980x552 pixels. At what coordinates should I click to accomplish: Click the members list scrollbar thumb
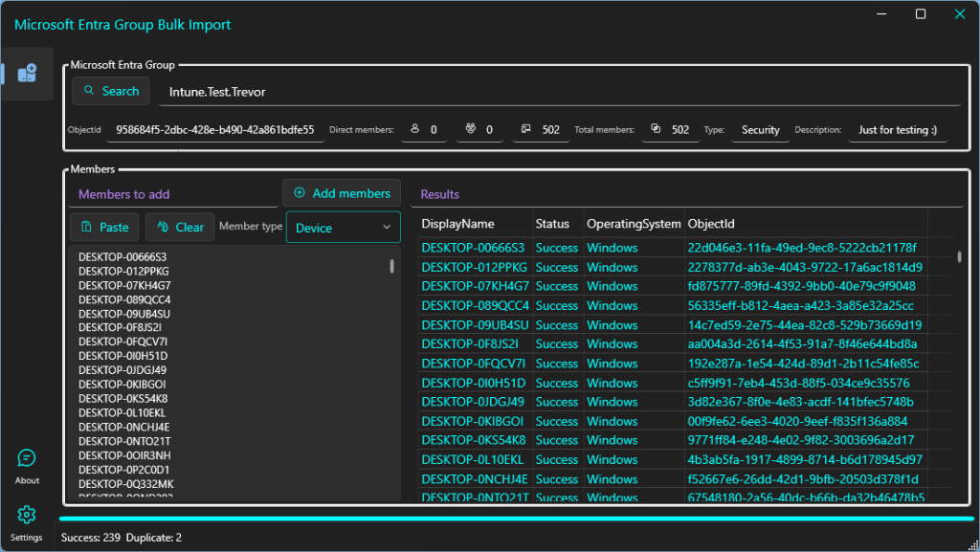(392, 266)
